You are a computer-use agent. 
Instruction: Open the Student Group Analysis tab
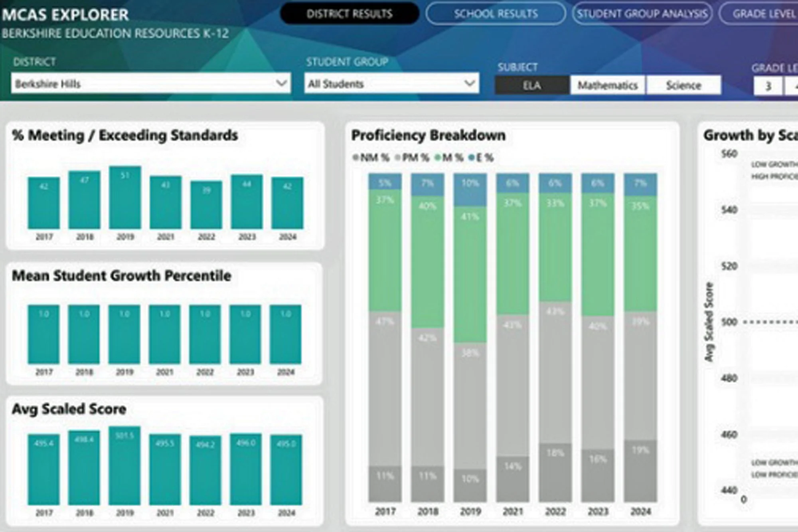(x=642, y=14)
